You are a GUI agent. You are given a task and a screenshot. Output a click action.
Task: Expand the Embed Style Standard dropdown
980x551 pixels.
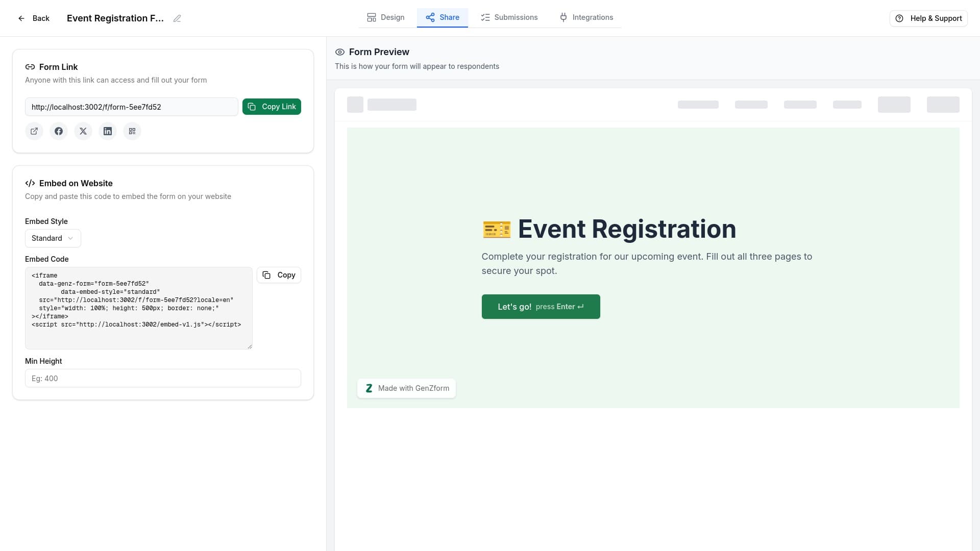click(x=53, y=238)
